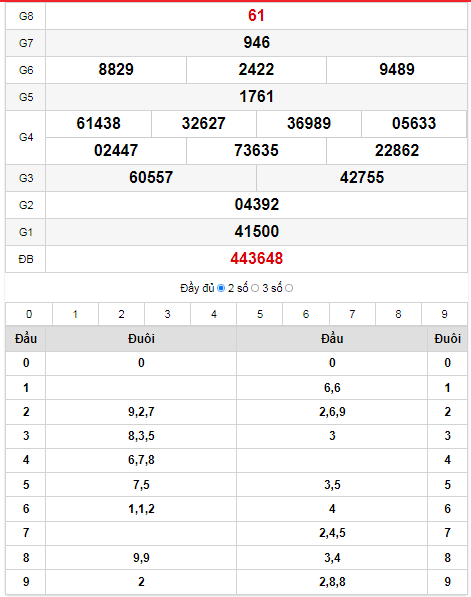Click the G1 result 41500
The width and height of the screenshot is (471, 597).
pyautogui.click(x=257, y=231)
